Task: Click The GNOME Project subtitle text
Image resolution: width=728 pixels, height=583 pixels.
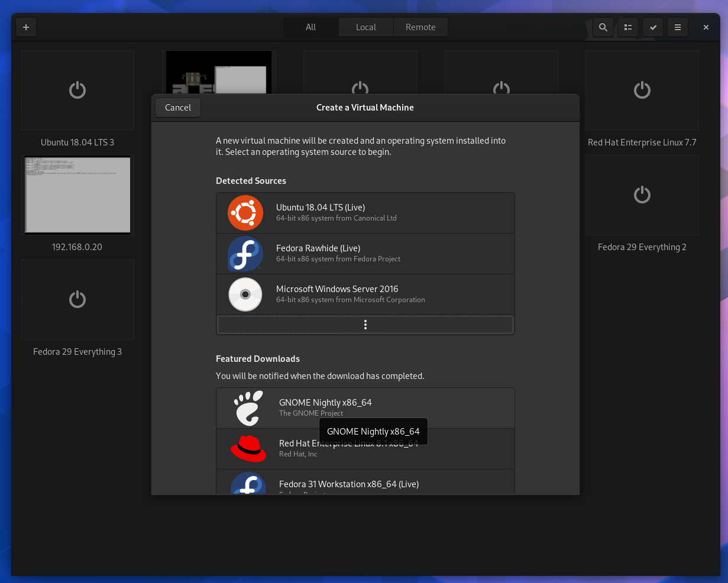Action: coord(311,413)
